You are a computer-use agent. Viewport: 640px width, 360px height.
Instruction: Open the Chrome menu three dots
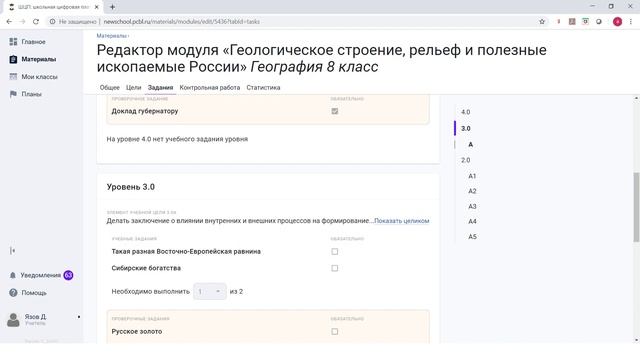[x=631, y=22]
